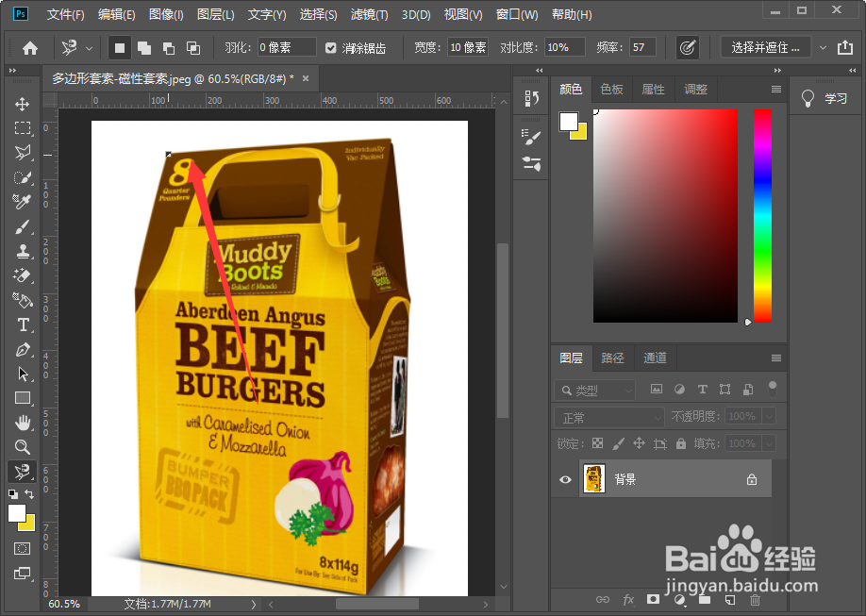Select the Eraser tool

coord(22,275)
